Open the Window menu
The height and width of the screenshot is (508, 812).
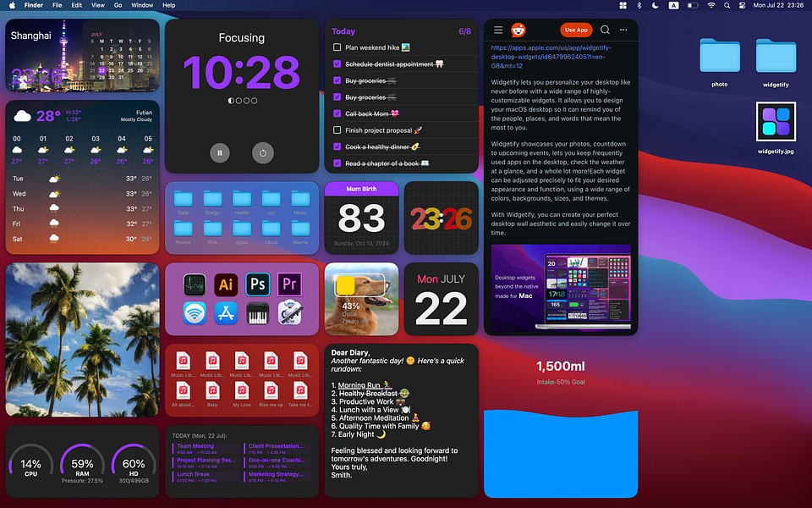pos(142,5)
